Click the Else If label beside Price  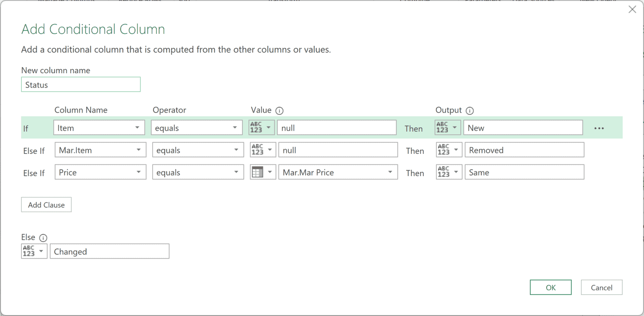pos(34,173)
